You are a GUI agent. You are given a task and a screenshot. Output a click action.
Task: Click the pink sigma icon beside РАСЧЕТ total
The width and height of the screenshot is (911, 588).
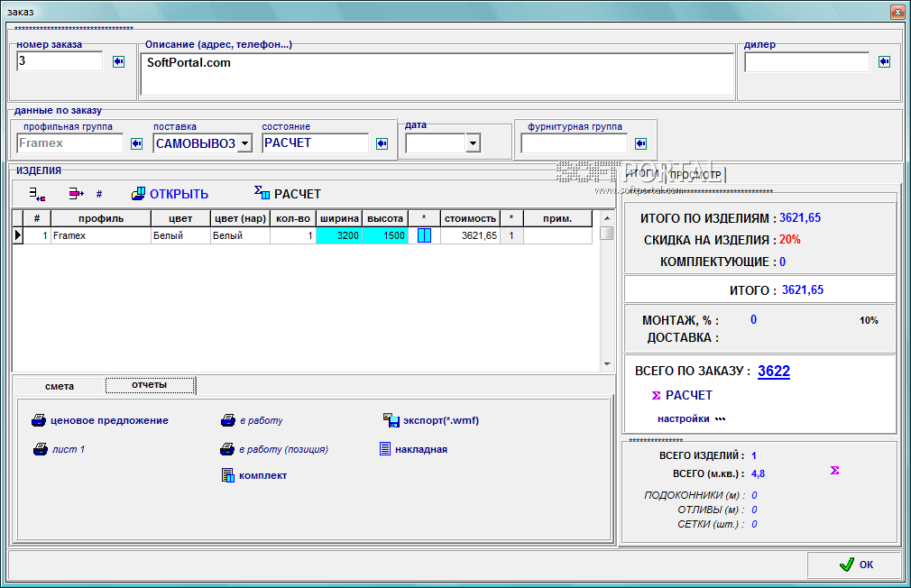point(656,395)
